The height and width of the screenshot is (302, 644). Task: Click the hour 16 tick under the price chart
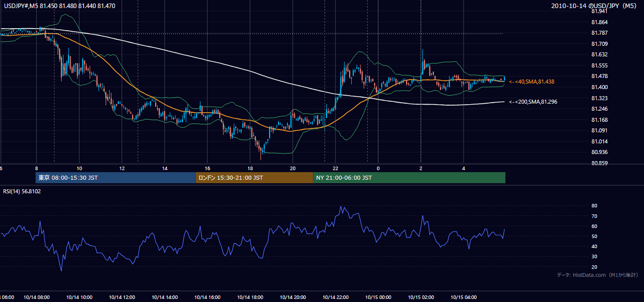pos(208,168)
